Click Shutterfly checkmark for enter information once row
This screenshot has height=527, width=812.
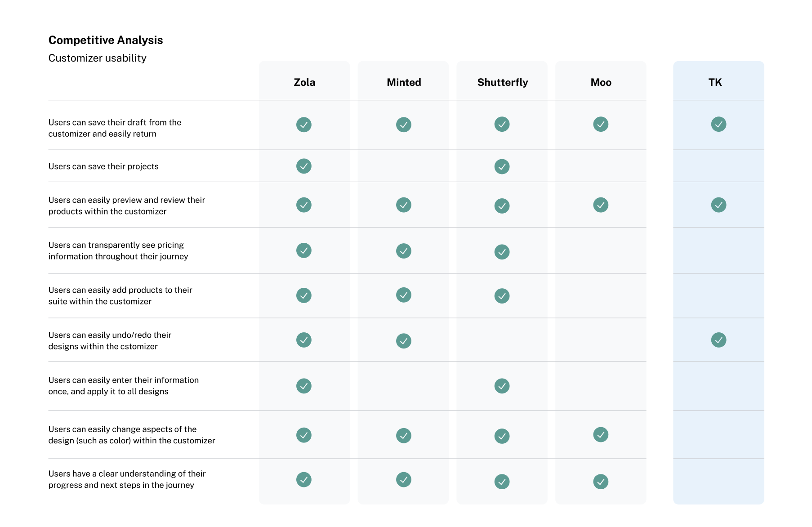click(502, 386)
